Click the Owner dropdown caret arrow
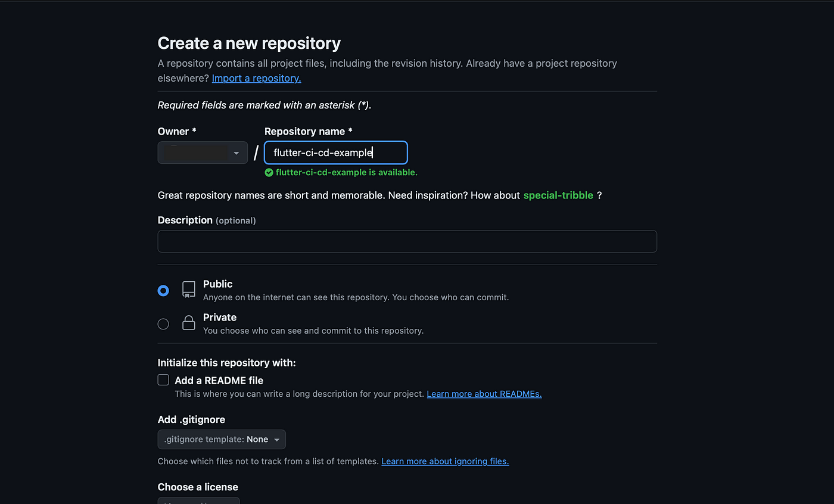Screen dimensions: 834x504 (236, 153)
